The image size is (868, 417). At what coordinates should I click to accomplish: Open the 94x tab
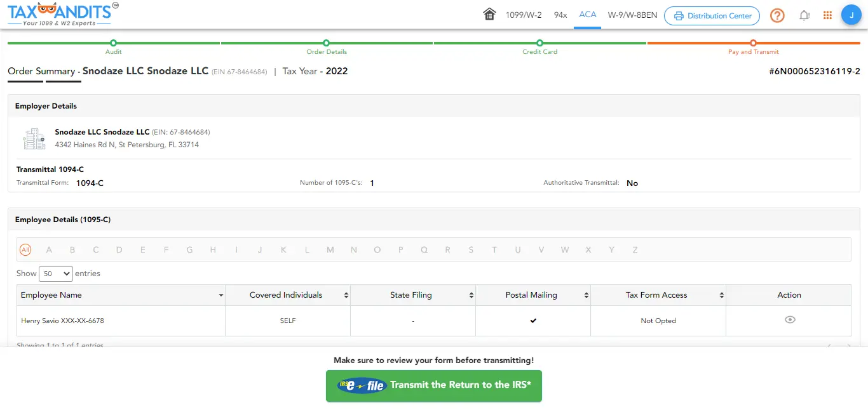click(x=560, y=15)
